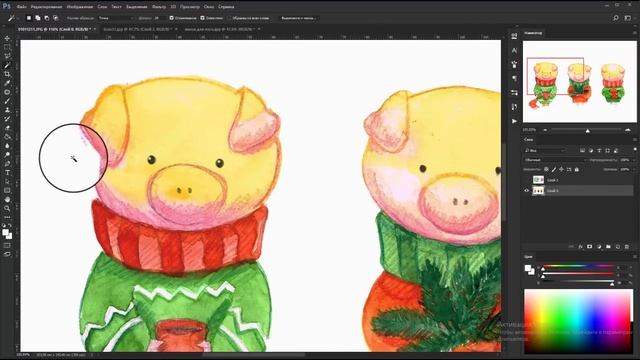Open the layer opacity dropdown arrow
640x360 pixels.
tap(633, 160)
